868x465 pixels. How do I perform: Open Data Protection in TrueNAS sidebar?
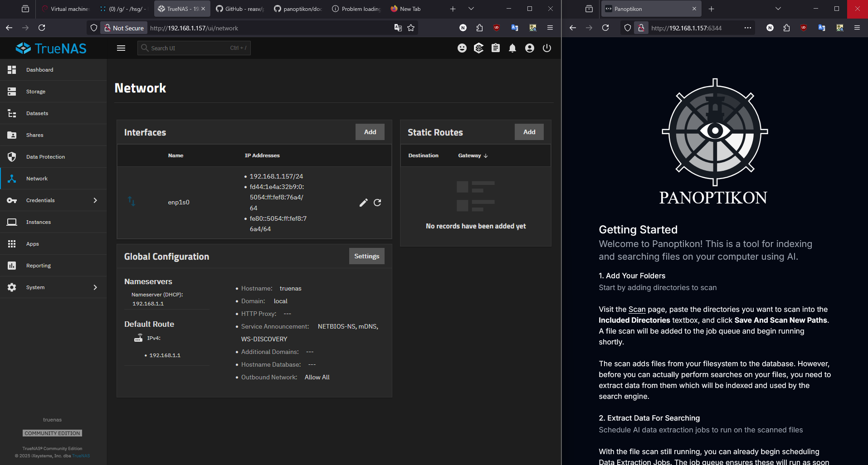pyautogui.click(x=53, y=157)
